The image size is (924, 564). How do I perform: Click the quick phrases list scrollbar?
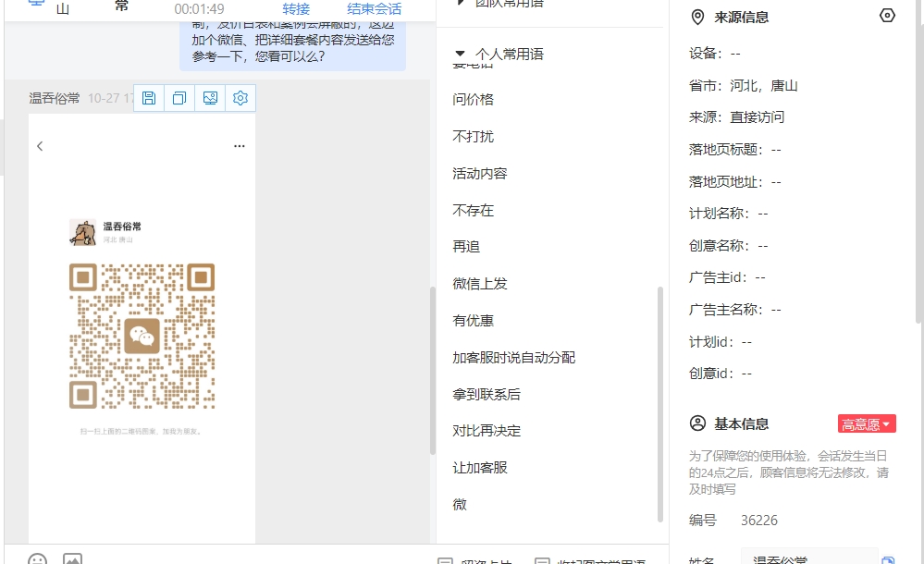click(660, 404)
